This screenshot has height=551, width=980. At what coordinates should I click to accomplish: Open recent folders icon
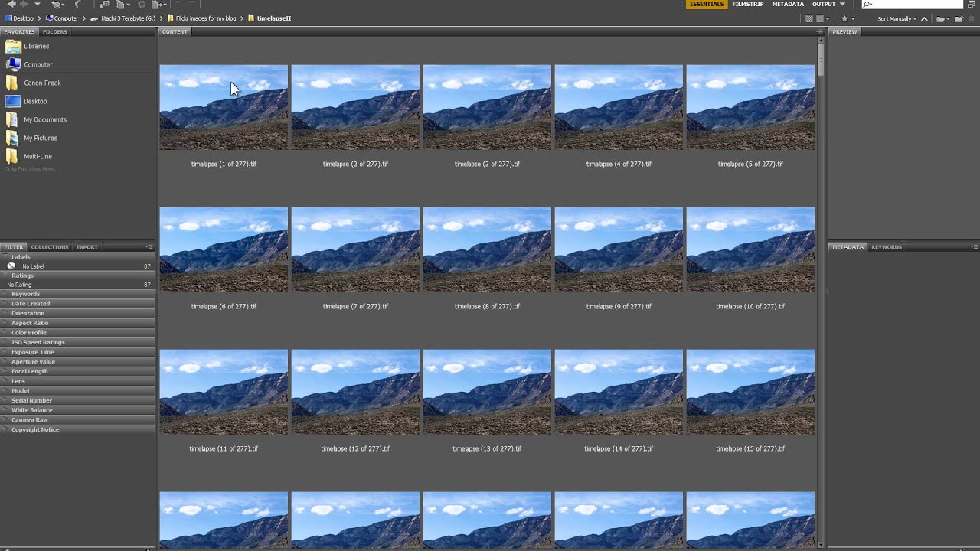coord(943,18)
